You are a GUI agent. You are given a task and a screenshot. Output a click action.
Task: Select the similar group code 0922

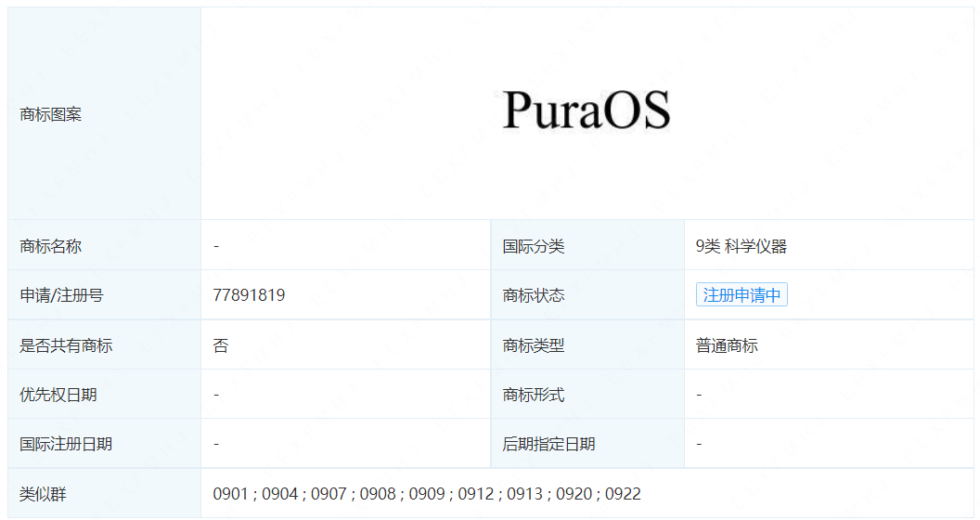(x=623, y=494)
